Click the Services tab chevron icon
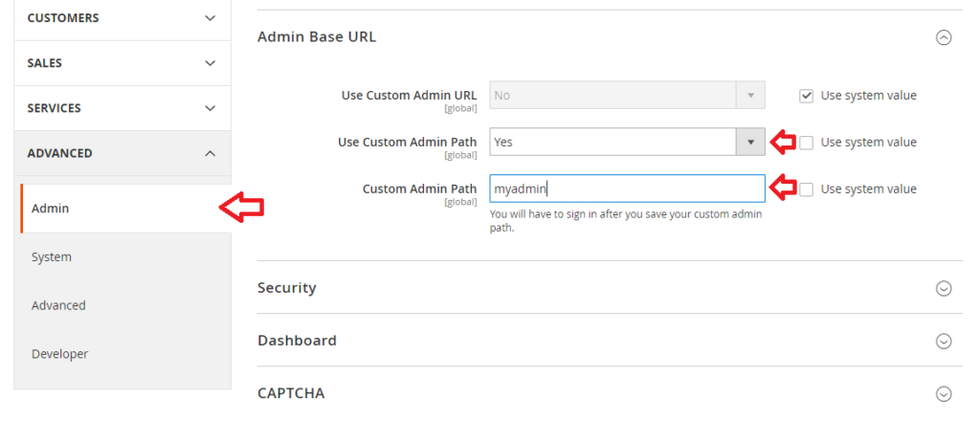This screenshot has height=422, width=980. pos(210,108)
